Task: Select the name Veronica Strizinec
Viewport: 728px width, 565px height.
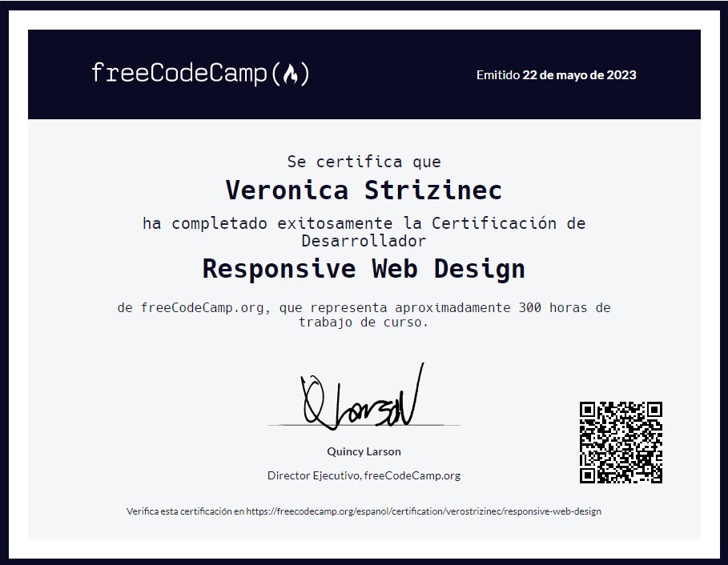Action: click(x=364, y=190)
